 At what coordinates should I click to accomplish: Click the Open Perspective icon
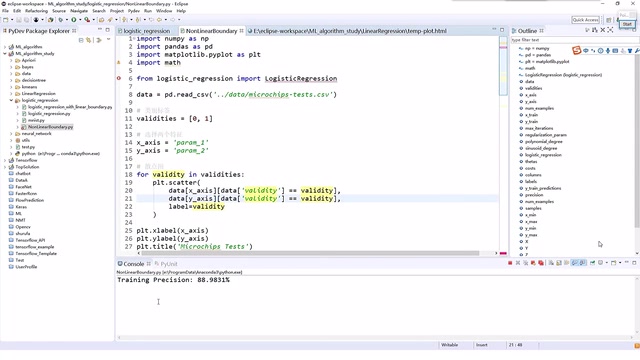pos(609,20)
